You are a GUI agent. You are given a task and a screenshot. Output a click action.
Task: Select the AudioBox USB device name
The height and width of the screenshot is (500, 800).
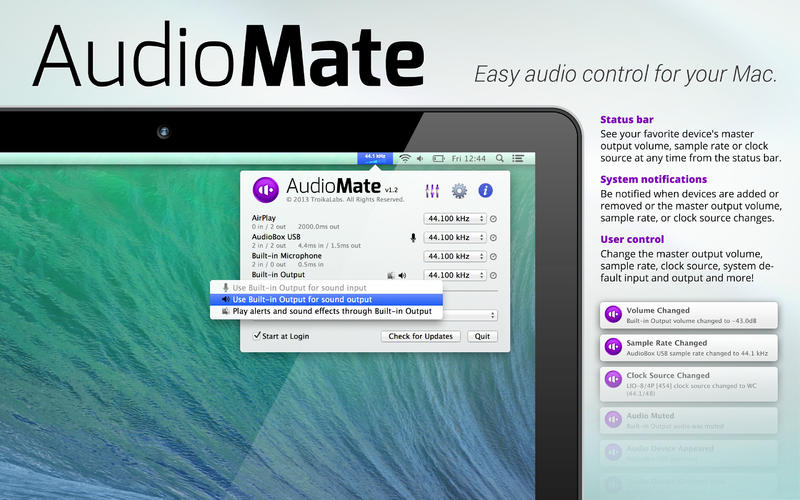tap(276, 237)
